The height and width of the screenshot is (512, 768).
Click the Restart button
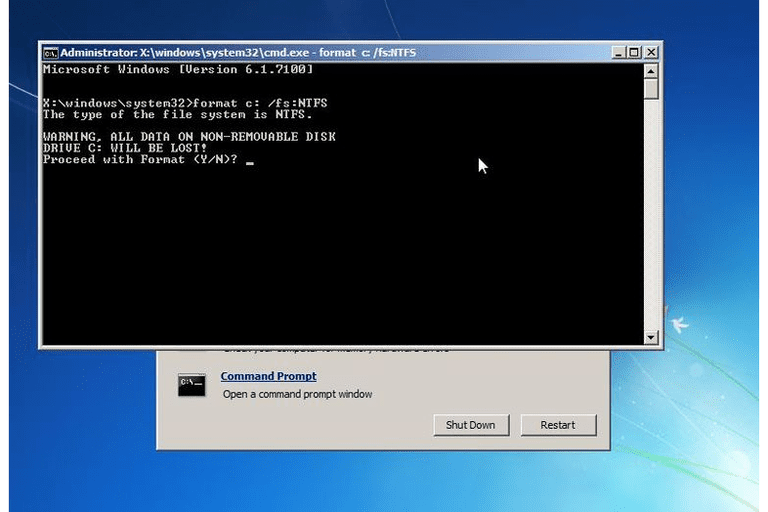(558, 425)
